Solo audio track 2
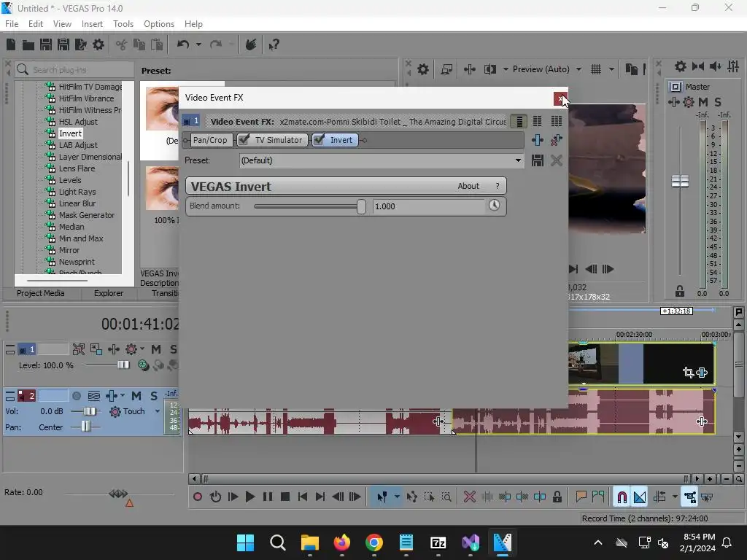 [153, 396]
